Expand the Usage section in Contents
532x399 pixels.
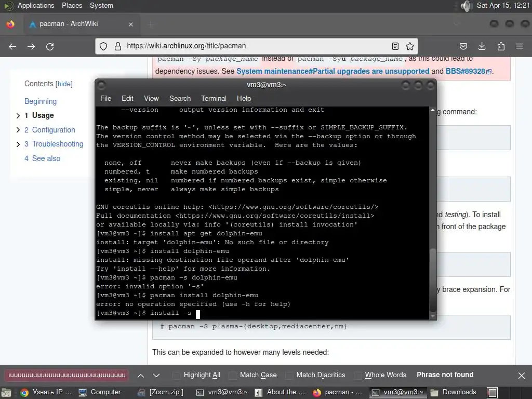click(18, 116)
